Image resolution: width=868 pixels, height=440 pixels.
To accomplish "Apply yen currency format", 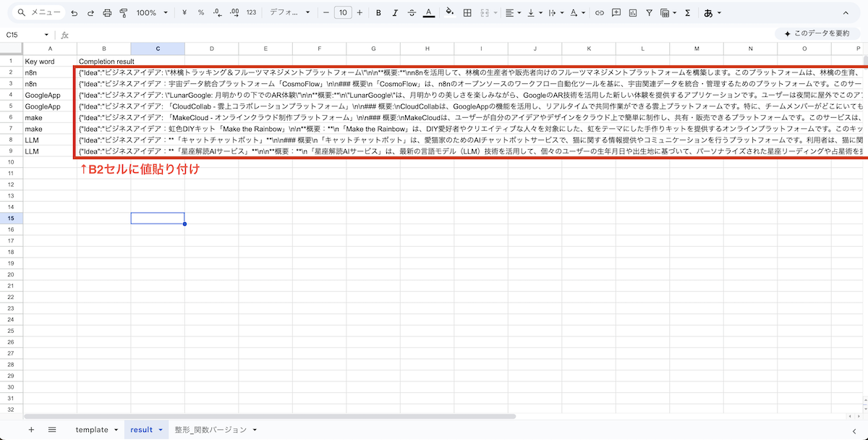I will click(x=185, y=13).
